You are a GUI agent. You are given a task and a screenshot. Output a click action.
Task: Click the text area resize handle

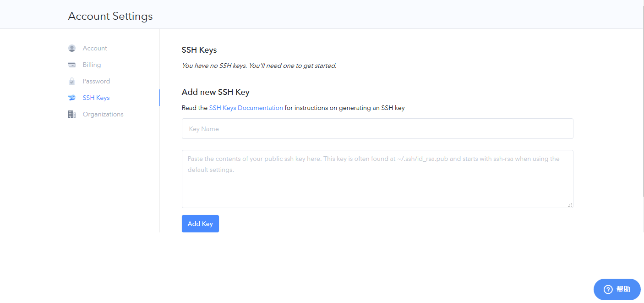pyautogui.click(x=570, y=205)
